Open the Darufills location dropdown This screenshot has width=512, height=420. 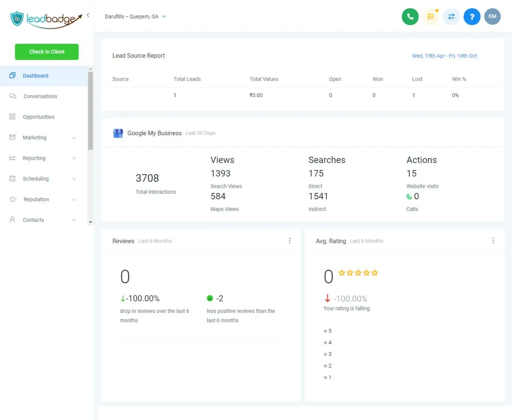click(x=135, y=17)
